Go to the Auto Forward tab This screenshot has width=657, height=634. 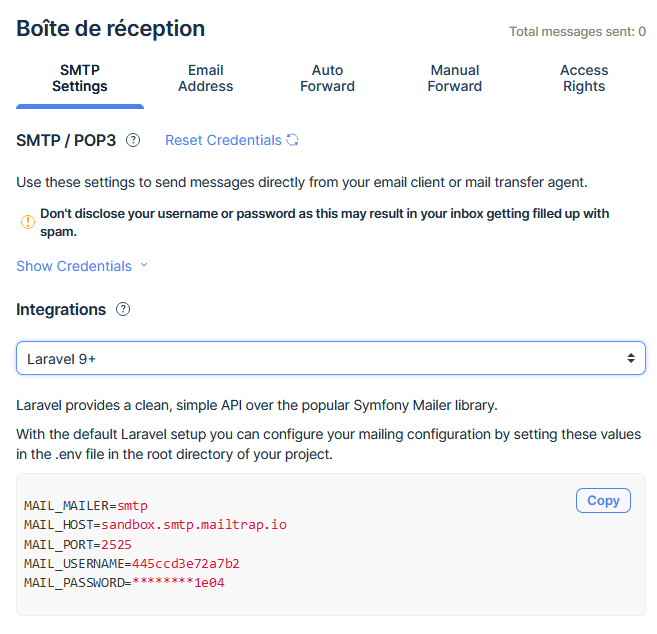(327, 78)
